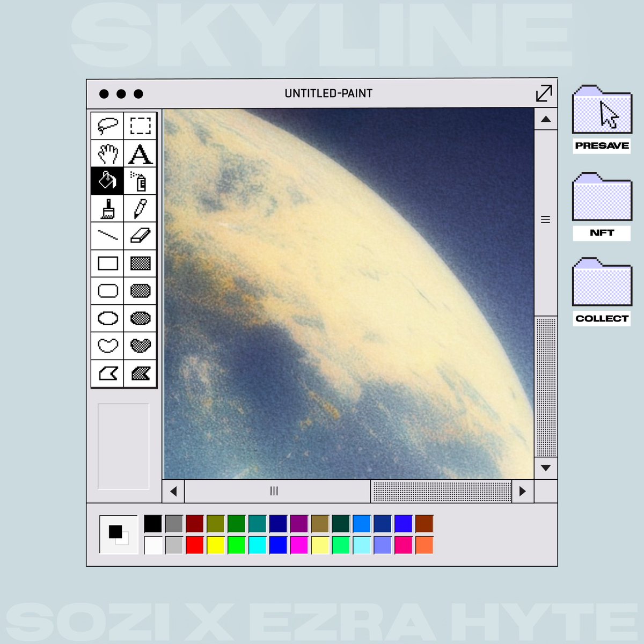The height and width of the screenshot is (644, 644).
Task: Pick the Pencil tool
Action: coord(140,208)
